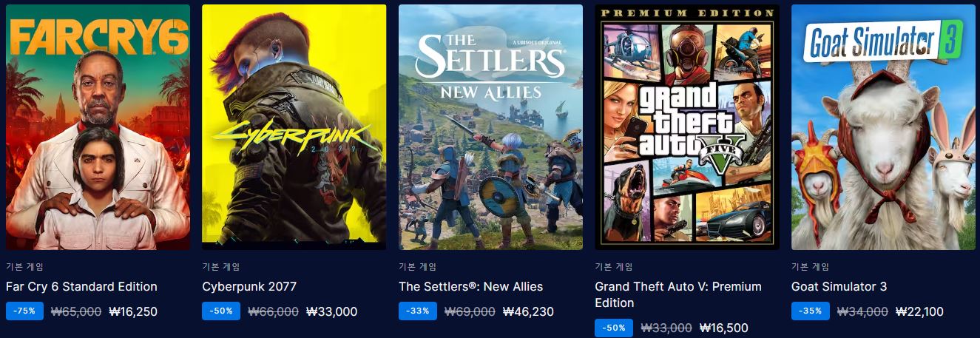Click the -50% badge under GTA V
This screenshot has height=338, width=980.
pyautogui.click(x=615, y=328)
